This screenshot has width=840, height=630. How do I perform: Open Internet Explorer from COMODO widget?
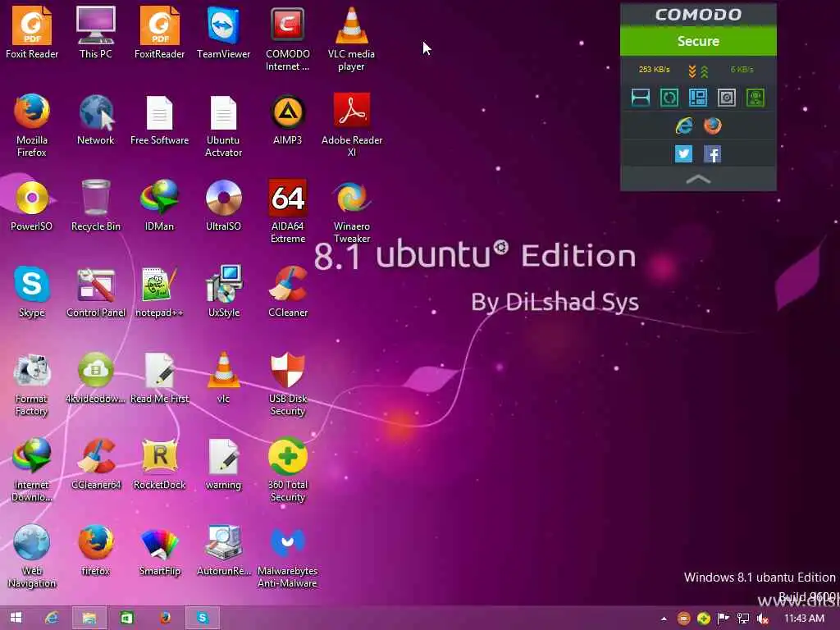[683, 126]
